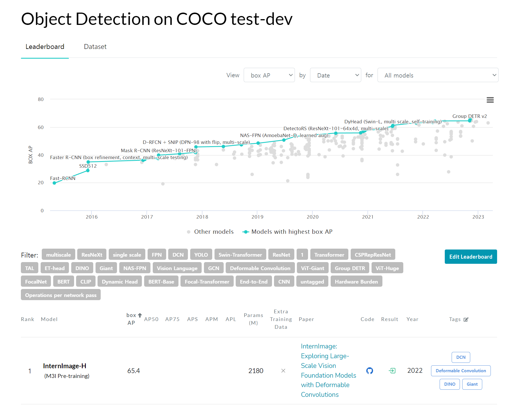Filter by the ViT-Giant tag
This screenshot has height=406, width=532.
pos(313,268)
